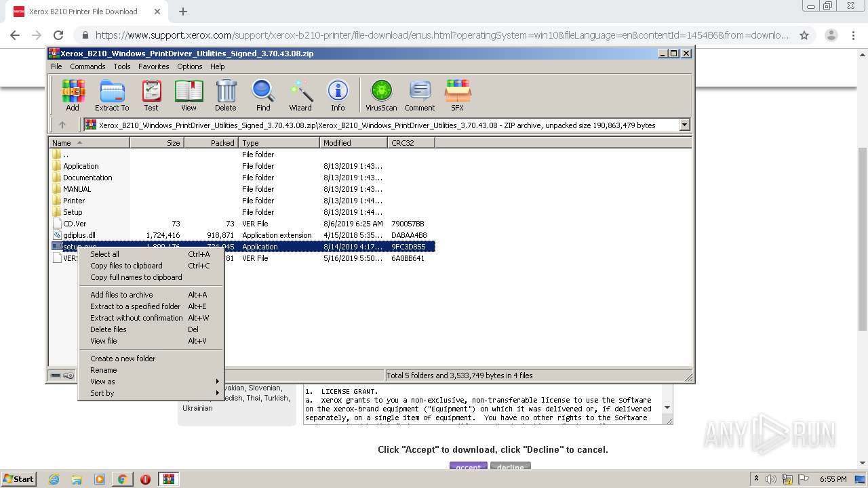The height and width of the screenshot is (488, 868).
Task: Select the Application folder row
Action: pyautogui.click(x=243, y=166)
